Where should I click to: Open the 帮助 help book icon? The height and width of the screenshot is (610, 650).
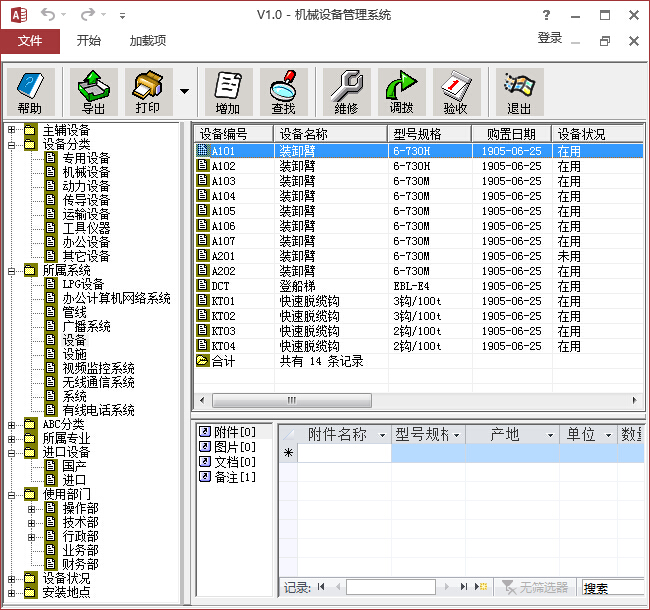point(31,92)
